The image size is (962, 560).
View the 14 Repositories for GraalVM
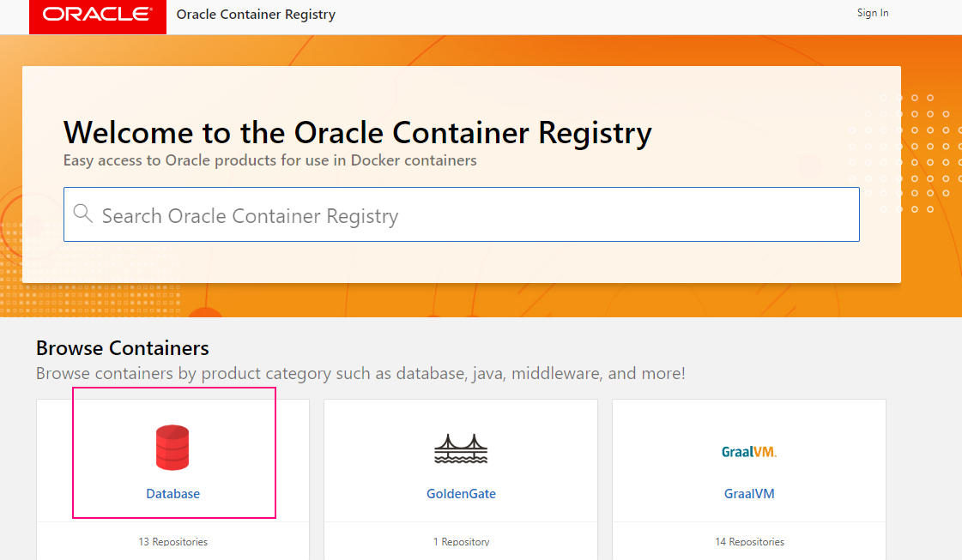tap(748, 541)
